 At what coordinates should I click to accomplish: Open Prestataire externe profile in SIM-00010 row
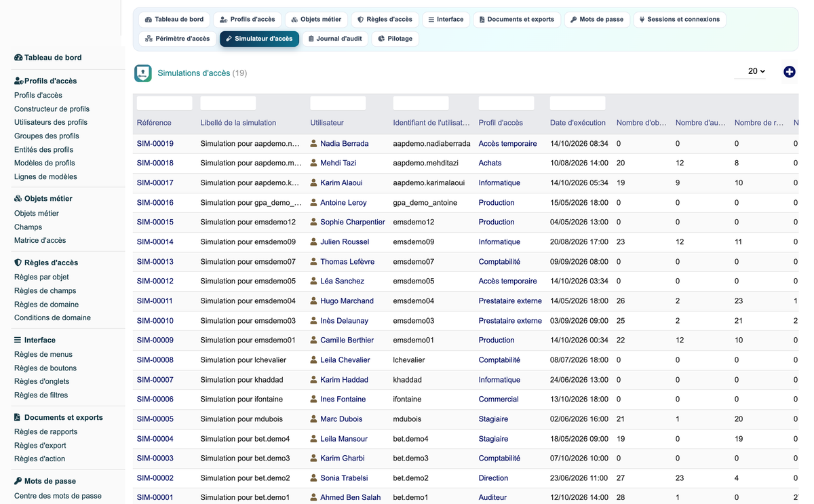tap(510, 321)
